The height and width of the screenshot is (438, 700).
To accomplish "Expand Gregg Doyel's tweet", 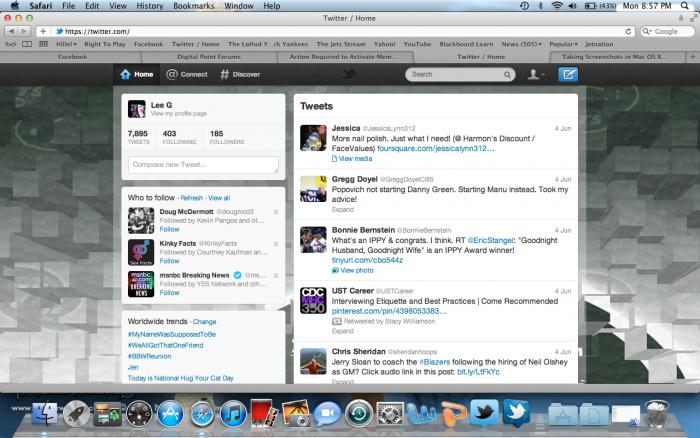I will coord(343,209).
